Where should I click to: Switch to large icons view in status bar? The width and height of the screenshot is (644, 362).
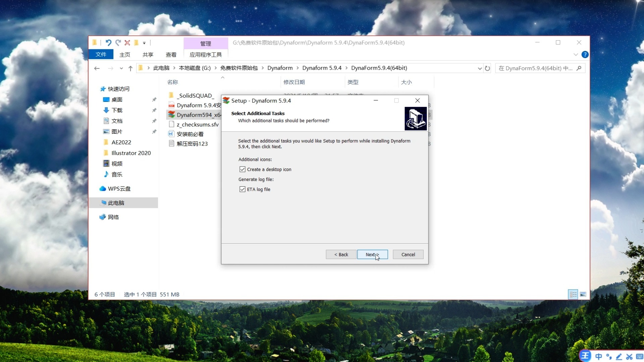pos(583,295)
